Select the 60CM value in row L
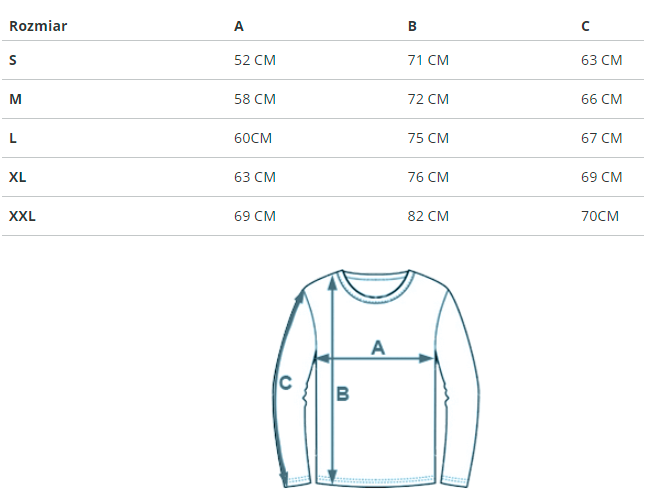 253,138
